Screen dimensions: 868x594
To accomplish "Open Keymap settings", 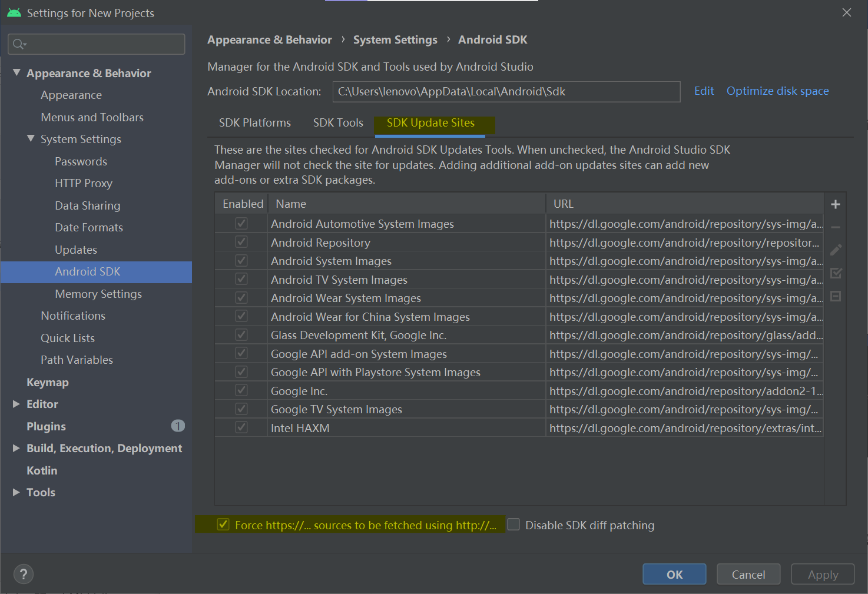I will [x=48, y=382].
